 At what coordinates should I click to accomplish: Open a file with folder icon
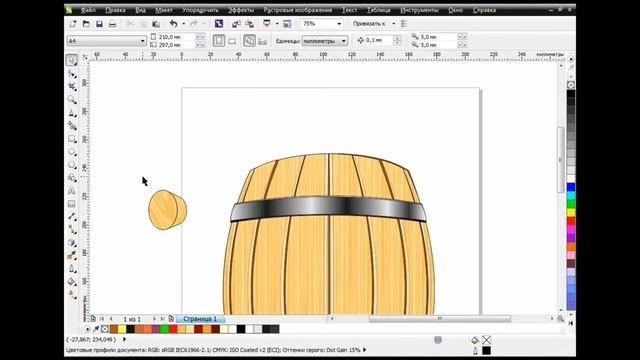pos(86,24)
